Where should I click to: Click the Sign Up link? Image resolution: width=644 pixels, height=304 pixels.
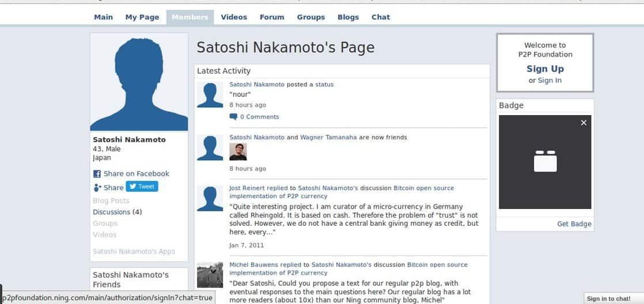pos(545,69)
